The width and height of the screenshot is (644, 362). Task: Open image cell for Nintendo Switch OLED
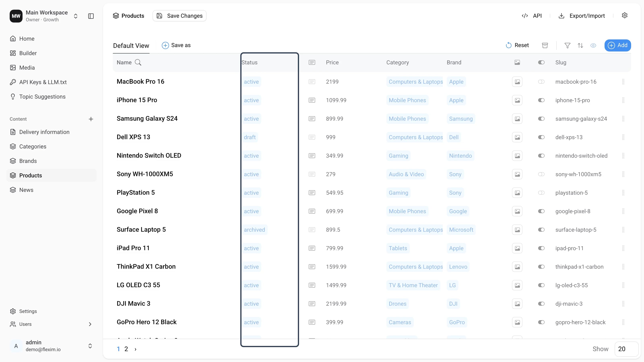click(x=517, y=156)
